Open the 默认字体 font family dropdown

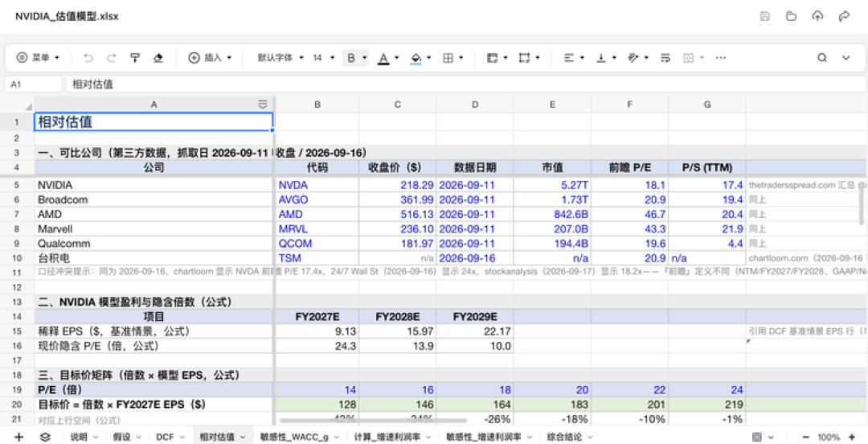tap(280, 58)
